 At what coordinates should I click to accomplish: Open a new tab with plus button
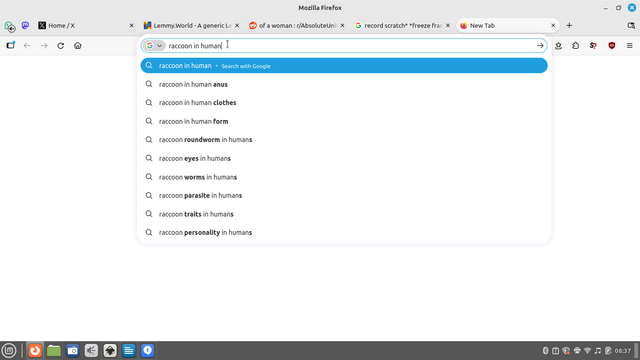pyautogui.click(x=569, y=25)
